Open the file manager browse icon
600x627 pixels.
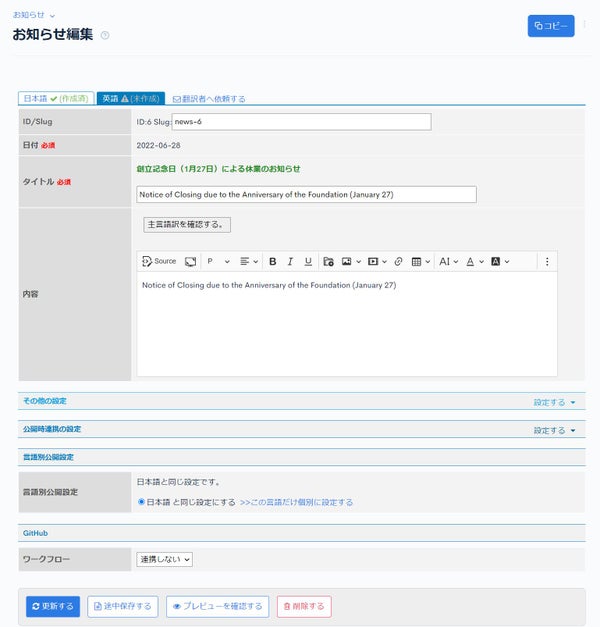point(328,262)
